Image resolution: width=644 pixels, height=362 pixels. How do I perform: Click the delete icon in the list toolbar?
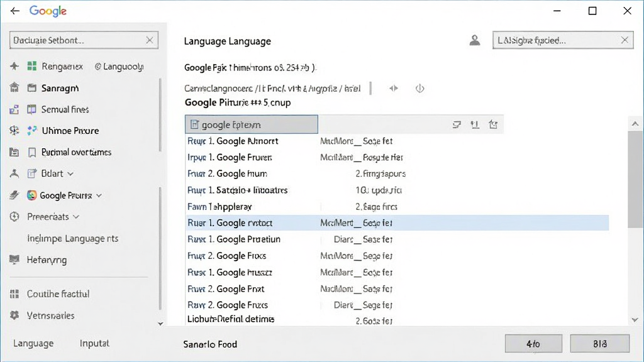pyautogui.click(x=493, y=124)
